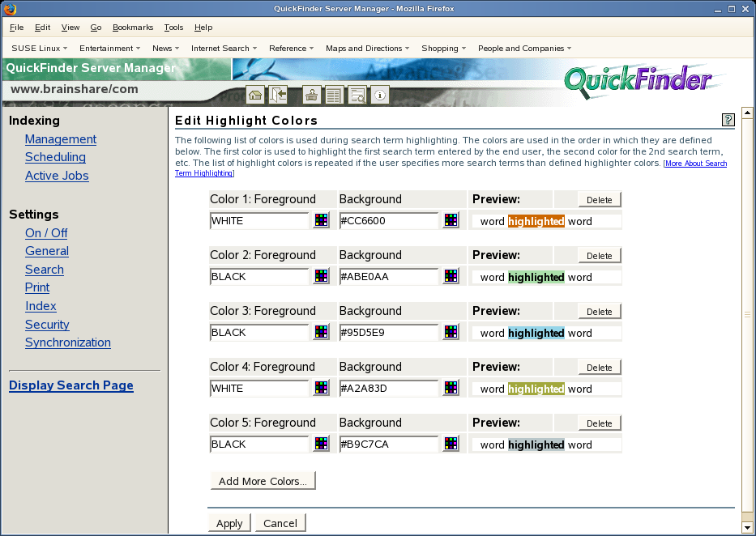Expand the SUSE Linux bookmarks dropdown
The image size is (756, 536).
point(40,48)
